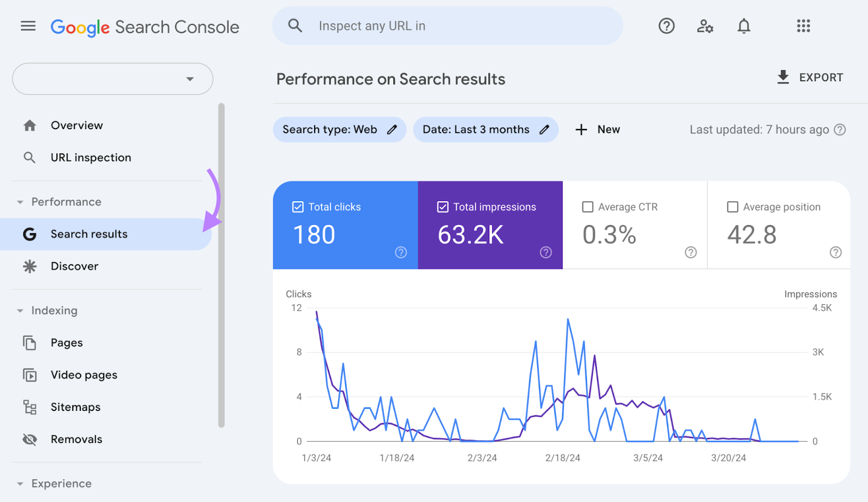The width and height of the screenshot is (868, 502).
Task: Click the EXPORT button
Action: 810,77
